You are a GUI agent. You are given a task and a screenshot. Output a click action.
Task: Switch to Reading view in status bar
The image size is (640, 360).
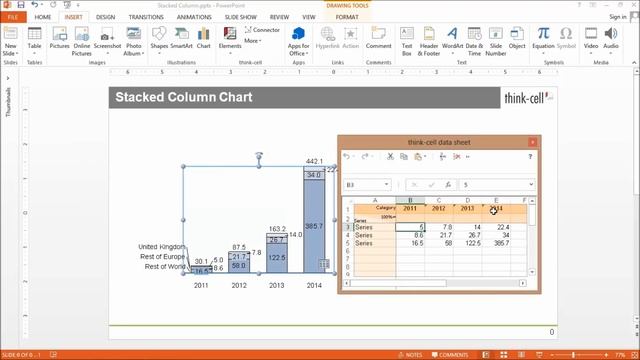click(521, 355)
